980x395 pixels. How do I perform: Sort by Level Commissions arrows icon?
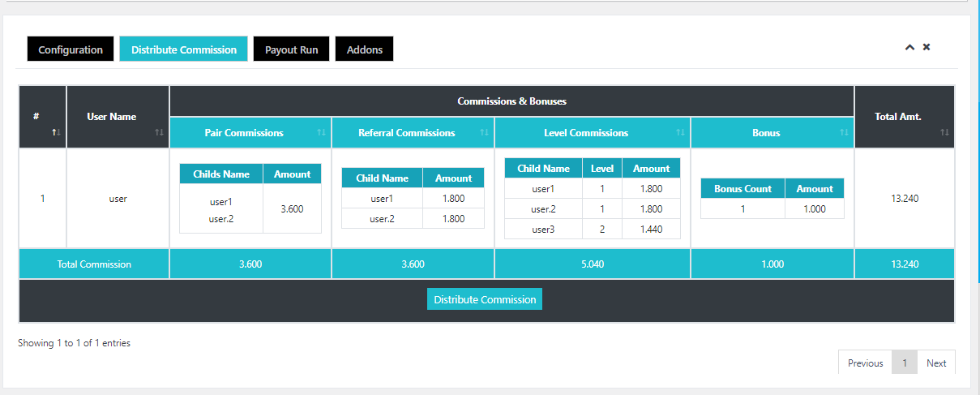tap(680, 133)
